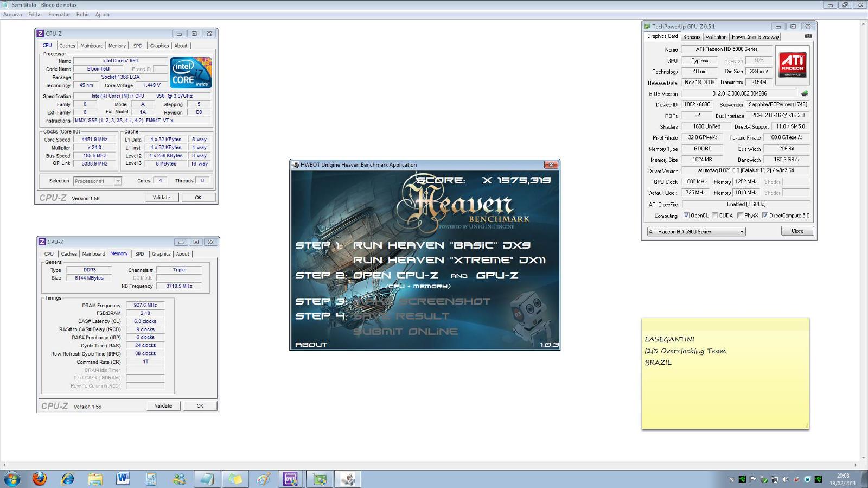Image resolution: width=868 pixels, height=488 pixels.
Task: Open the Ajuda menu in Notepad
Action: pos(102,15)
